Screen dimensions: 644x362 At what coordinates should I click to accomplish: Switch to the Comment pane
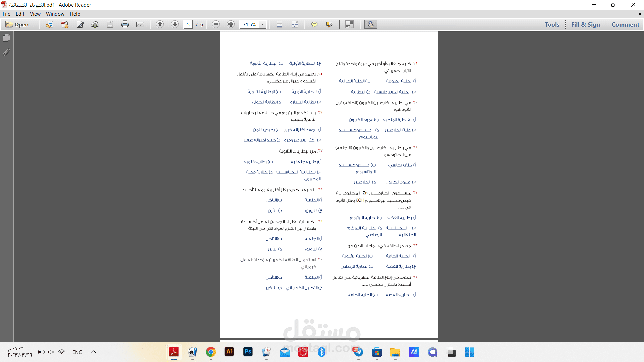625,24
